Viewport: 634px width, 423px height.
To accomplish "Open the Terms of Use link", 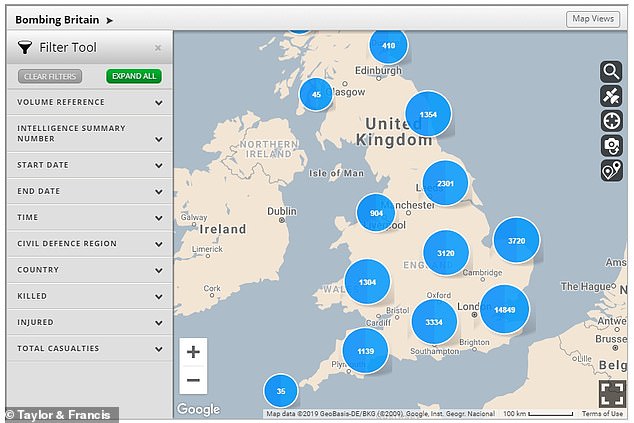I will pyautogui.click(x=602, y=414).
